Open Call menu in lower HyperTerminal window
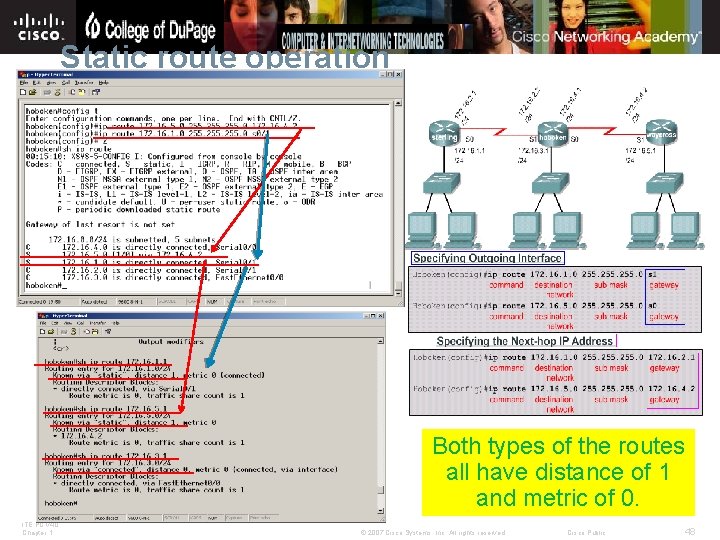Image resolution: width=720 pixels, height=540 pixels. [80, 323]
